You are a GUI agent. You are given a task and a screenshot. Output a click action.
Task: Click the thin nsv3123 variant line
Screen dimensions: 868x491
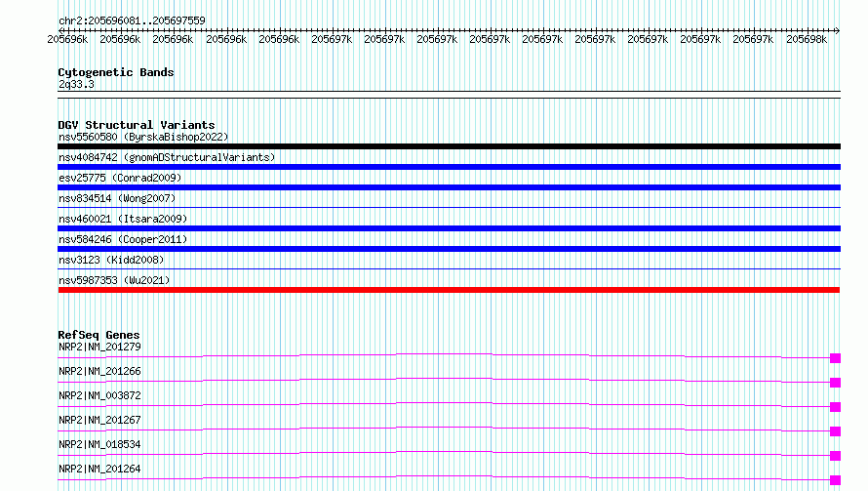coord(449,269)
